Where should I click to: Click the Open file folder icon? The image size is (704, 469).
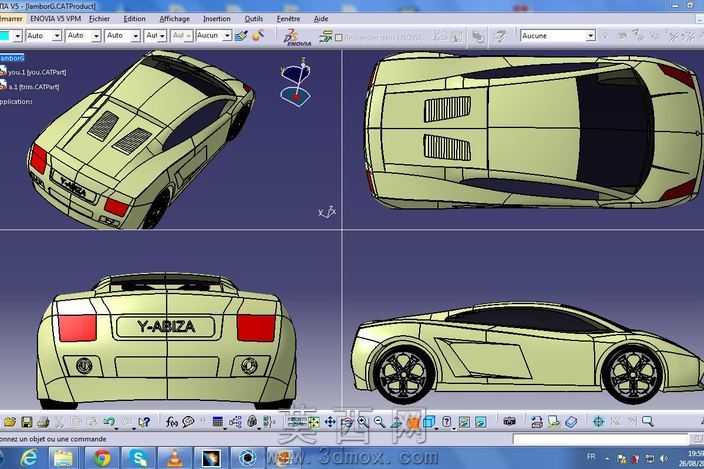(x=9, y=421)
